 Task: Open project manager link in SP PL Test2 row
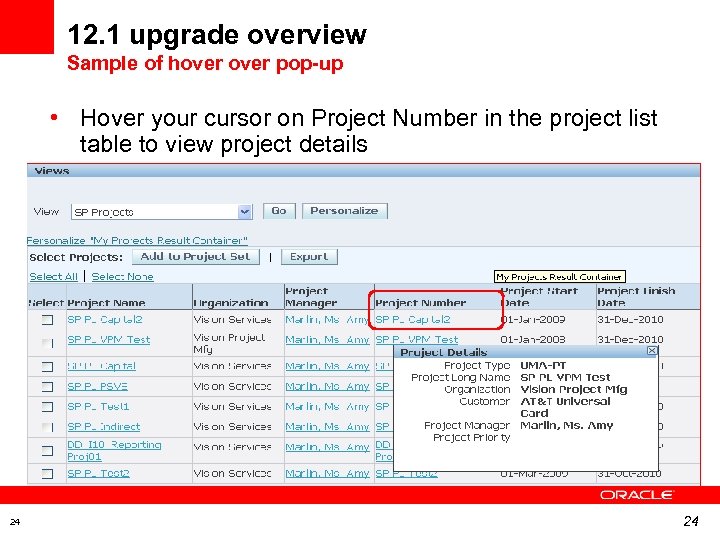pyautogui.click(x=327, y=473)
